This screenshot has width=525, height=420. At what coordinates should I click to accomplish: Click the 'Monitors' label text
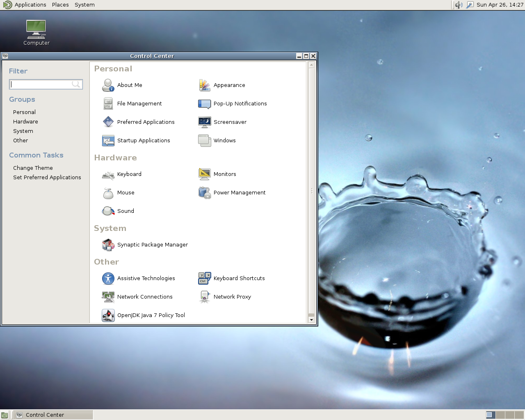click(225, 174)
